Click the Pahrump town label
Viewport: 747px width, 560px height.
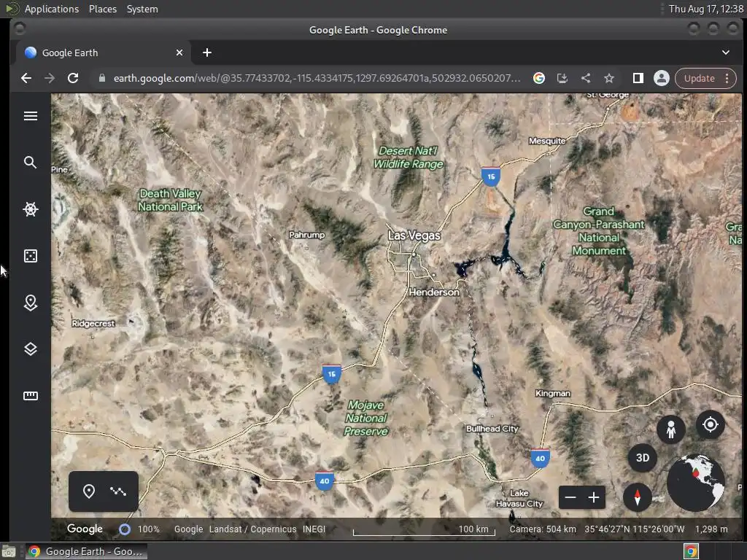coord(307,235)
